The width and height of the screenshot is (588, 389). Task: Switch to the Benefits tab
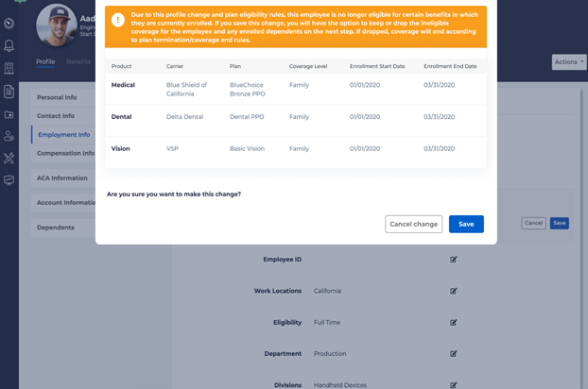[78, 62]
